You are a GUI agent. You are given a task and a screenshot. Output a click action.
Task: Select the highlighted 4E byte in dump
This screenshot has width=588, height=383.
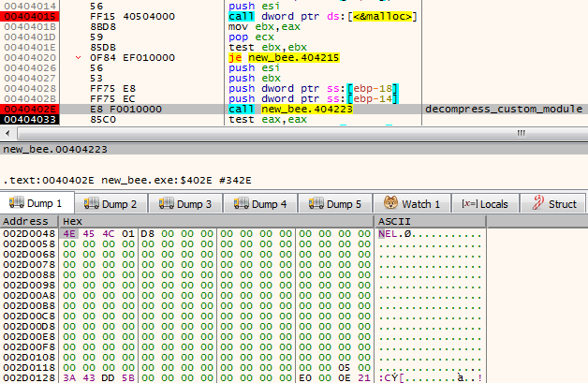(69, 232)
